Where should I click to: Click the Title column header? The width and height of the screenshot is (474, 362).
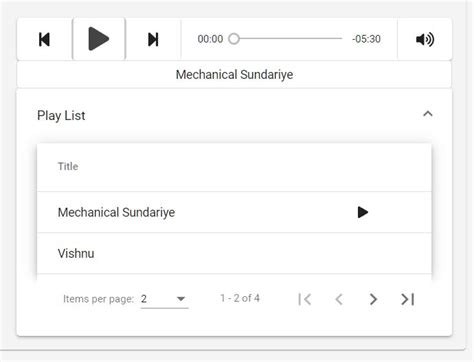[x=68, y=166]
